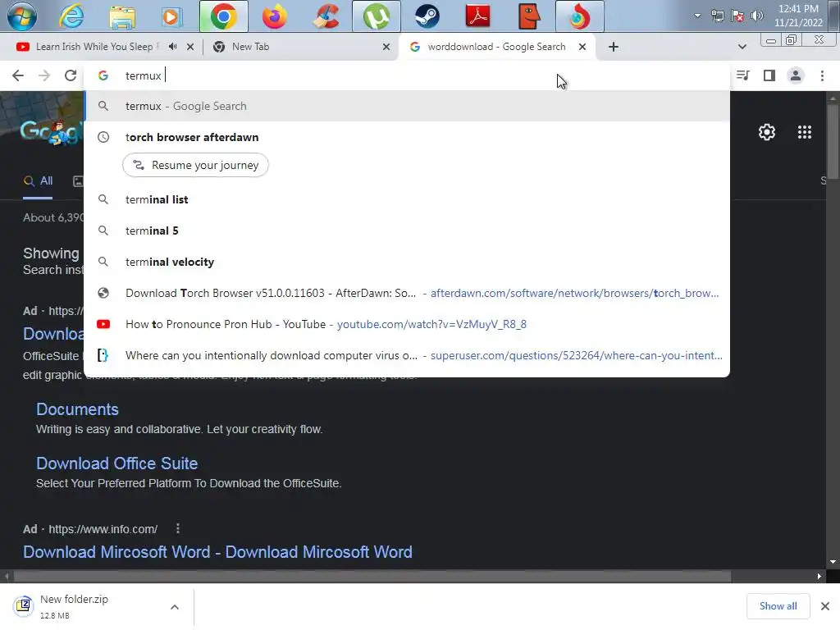Screen dimensions: 840x630
Task: Switch to Learn Irish While You Sleep tab
Action: [97, 47]
